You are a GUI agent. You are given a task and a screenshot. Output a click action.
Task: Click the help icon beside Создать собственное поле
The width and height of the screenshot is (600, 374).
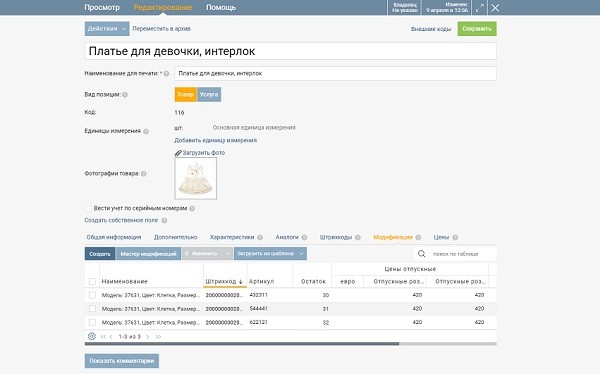click(x=164, y=220)
